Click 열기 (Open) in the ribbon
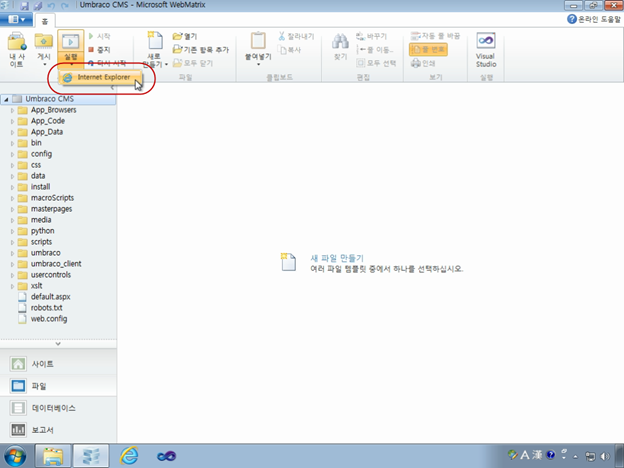The height and width of the screenshot is (468, 624). point(185,36)
